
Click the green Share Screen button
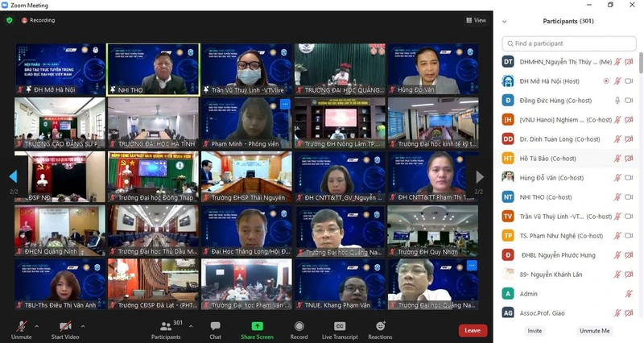[257, 330]
